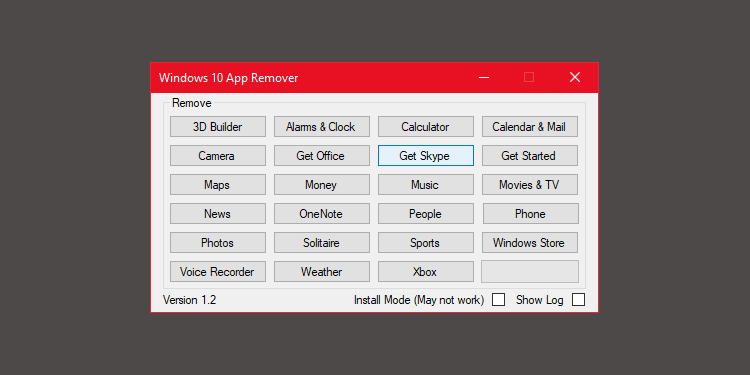
Task: Remove the Solitaire app
Action: point(322,243)
